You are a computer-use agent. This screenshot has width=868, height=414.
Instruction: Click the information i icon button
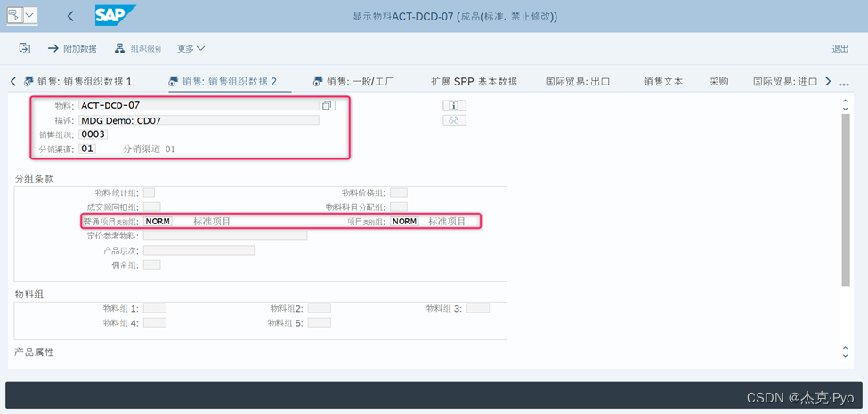(454, 105)
